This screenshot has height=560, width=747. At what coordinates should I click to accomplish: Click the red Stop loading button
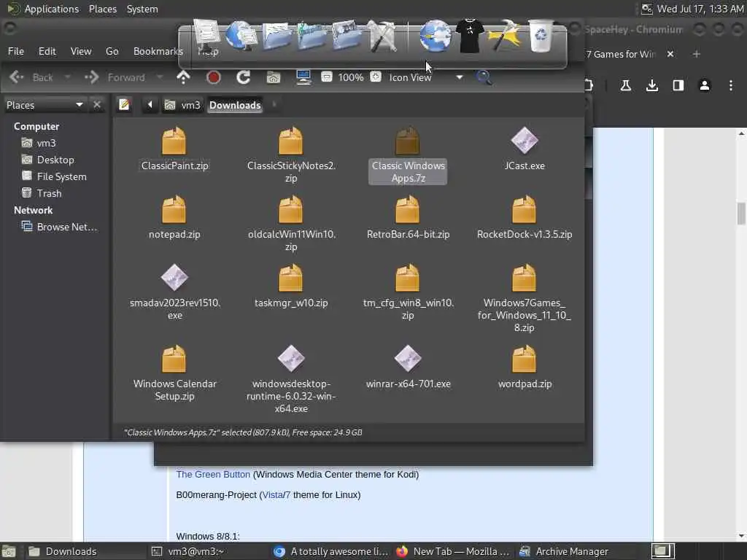214,77
